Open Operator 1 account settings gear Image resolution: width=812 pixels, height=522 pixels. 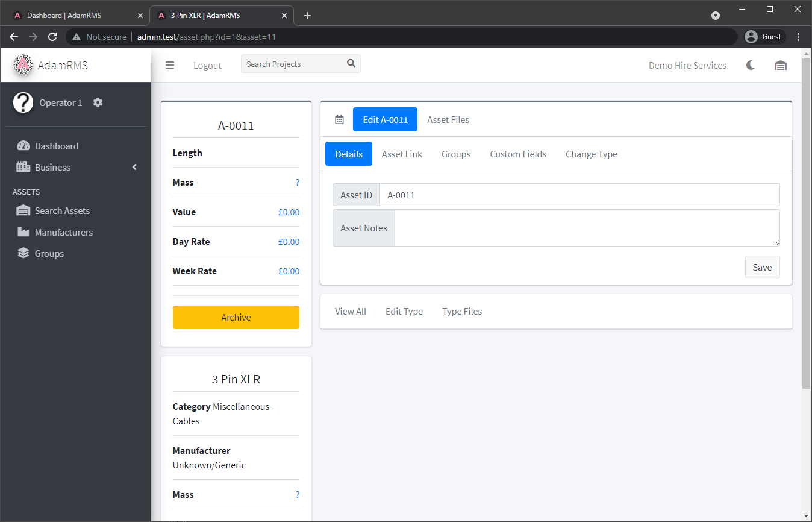pos(98,102)
